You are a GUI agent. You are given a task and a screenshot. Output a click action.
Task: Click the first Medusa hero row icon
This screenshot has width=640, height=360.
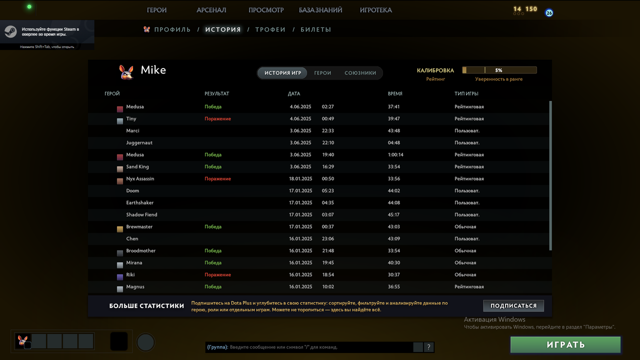coord(120,109)
